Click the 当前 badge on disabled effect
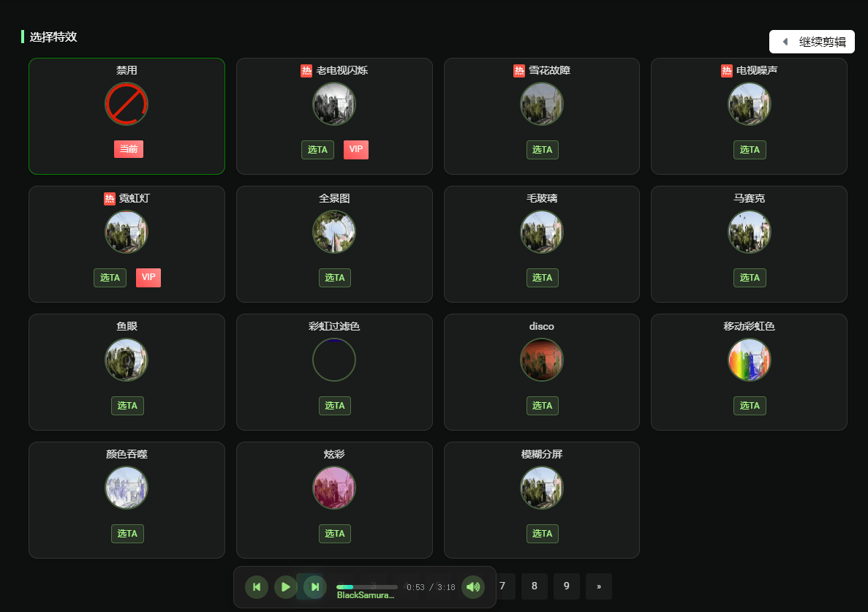 coord(129,149)
